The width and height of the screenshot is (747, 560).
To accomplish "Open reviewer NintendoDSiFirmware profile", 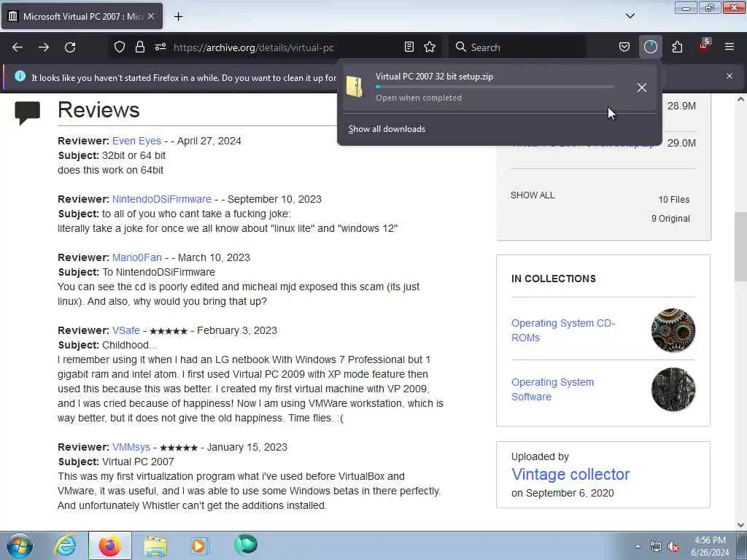I will coord(162,199).
